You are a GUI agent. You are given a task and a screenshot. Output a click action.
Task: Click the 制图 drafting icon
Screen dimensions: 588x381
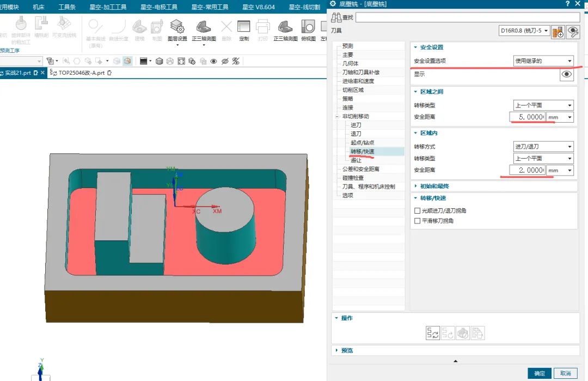tap(157, 27)
